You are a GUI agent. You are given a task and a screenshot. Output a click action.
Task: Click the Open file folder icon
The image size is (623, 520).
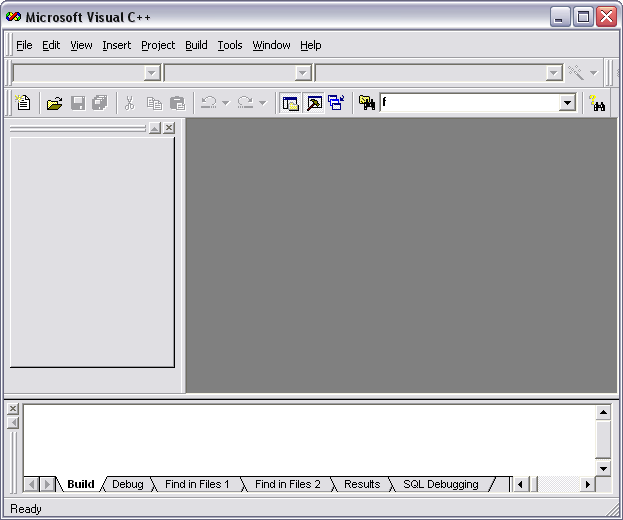(54, 103)
